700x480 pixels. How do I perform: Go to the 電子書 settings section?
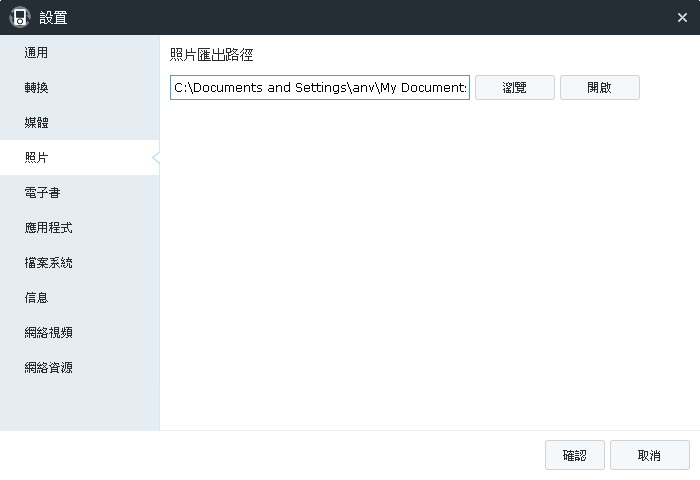pyautogui.click(x=42, y=193)
